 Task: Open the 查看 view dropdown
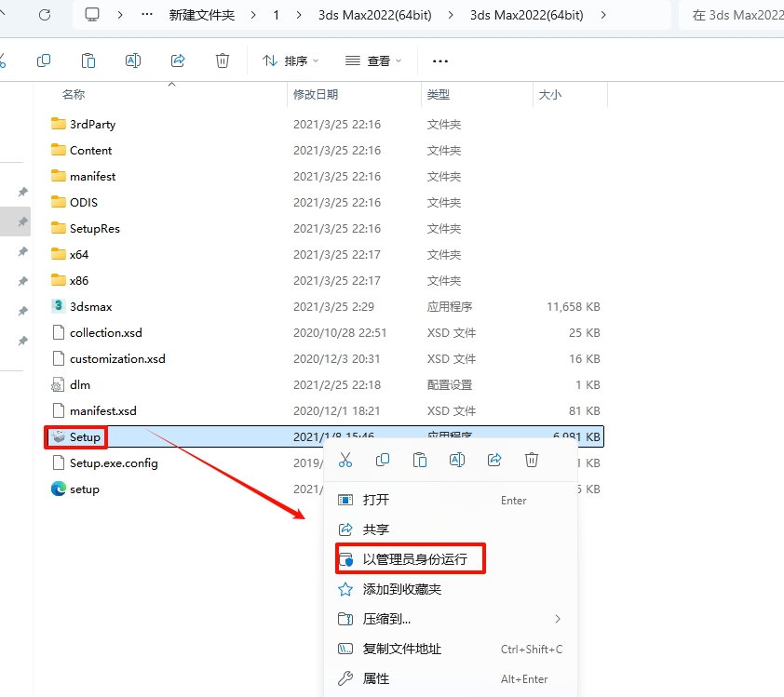[x=373, y=60]
